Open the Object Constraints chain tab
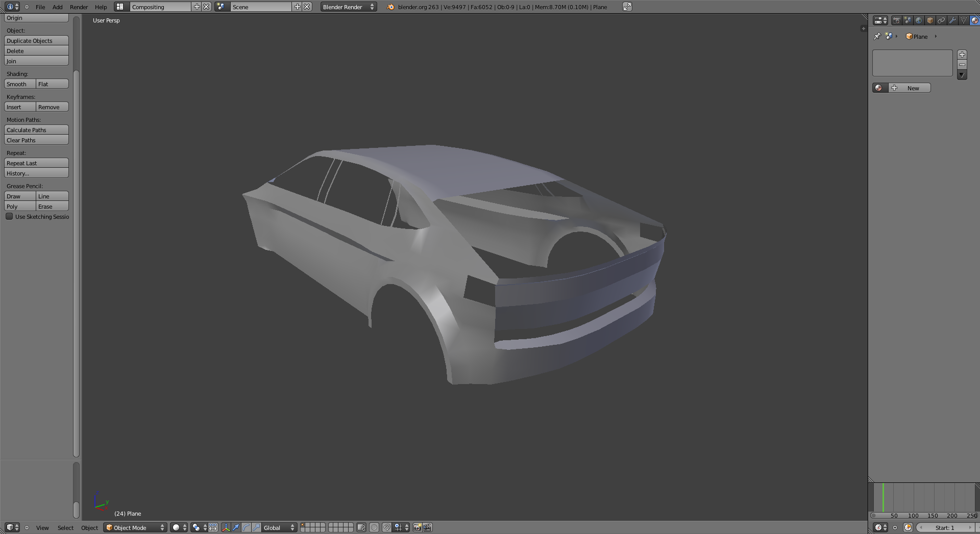980x534 pixels. [941, 20]
